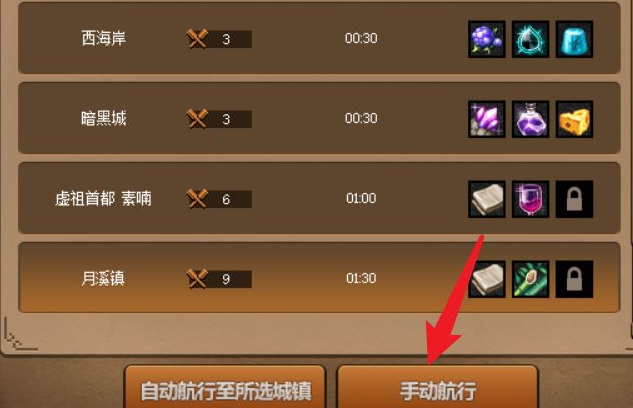This screenshot has width=633, height=408.
Task: Select the 西海岸 destination row
Action: click(319, 38)
